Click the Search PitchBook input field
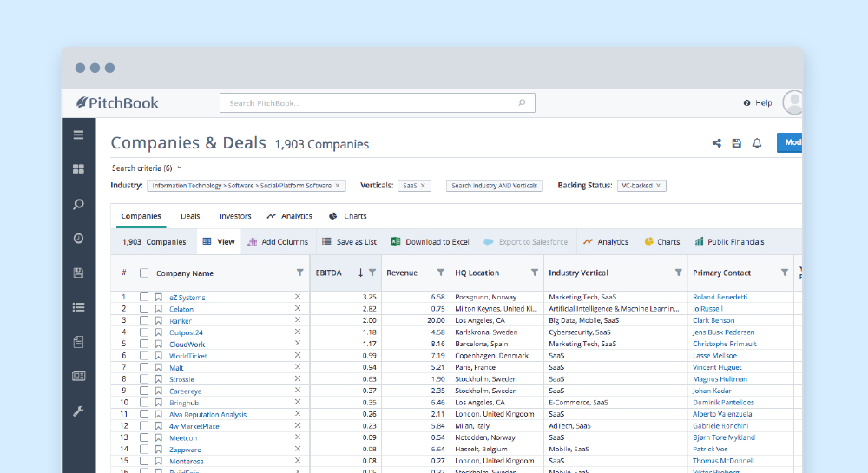The height and width of the screenshot is (473, 868). pyautogui.click(x=378, y=103)
